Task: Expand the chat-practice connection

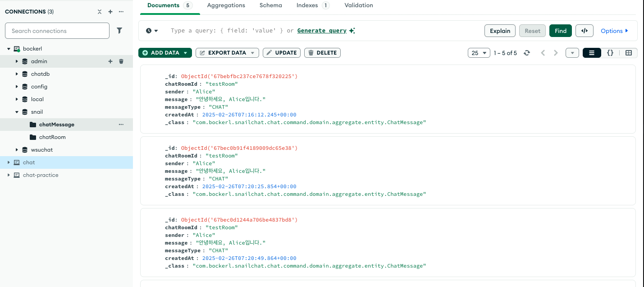Action: point(9,175)
